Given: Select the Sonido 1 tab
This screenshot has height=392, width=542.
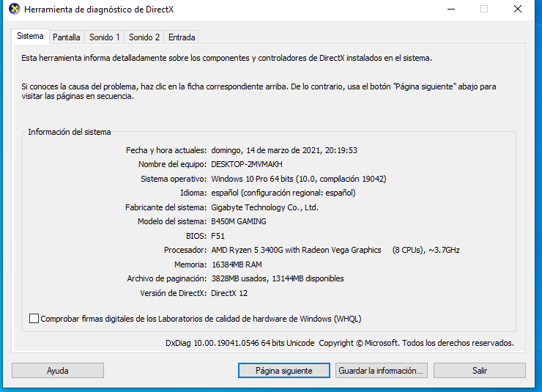Looking at the screenshot, I should click(x=105, y=37).
